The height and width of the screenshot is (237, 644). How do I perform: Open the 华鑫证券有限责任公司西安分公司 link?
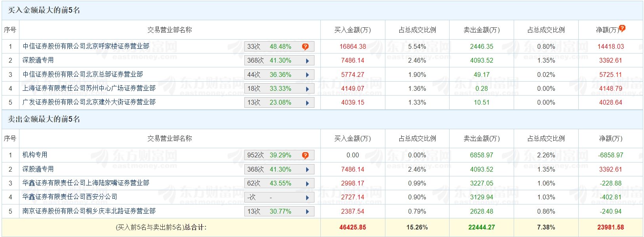[x=70, y=197]
